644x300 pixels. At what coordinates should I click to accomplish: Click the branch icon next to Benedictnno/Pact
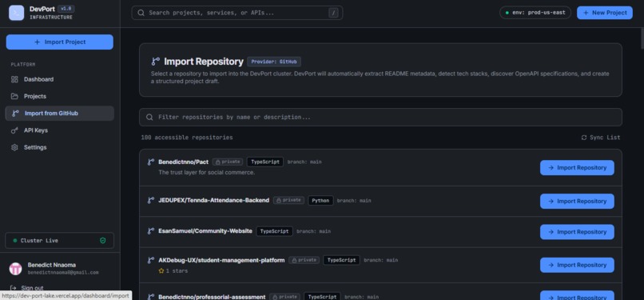[151, 162]
